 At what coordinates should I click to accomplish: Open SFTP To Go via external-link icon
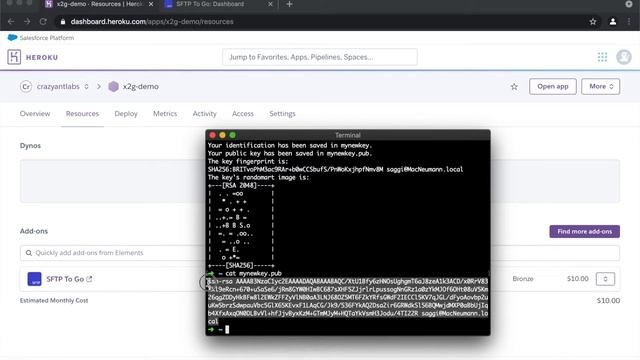89,279
